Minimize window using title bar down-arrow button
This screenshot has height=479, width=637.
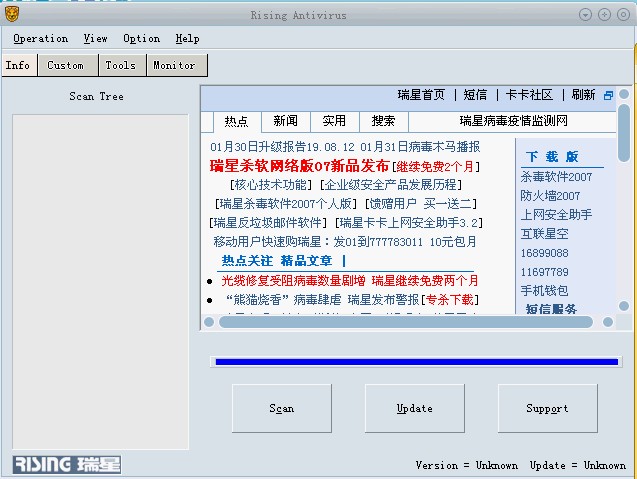[585, 15]
